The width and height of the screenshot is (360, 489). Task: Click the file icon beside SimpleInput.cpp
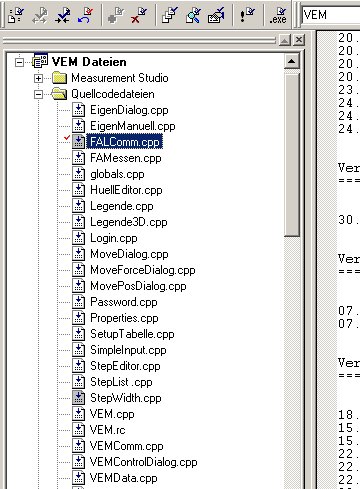tap(79, 350)
